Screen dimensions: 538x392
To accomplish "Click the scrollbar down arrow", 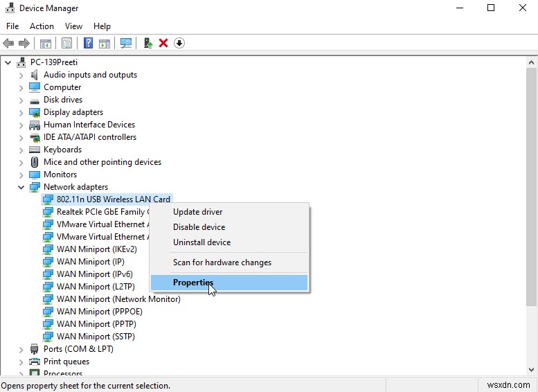I will point(531,370).
